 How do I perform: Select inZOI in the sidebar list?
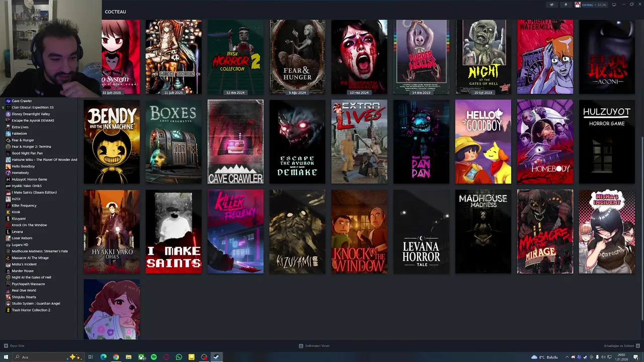[16, 199]
